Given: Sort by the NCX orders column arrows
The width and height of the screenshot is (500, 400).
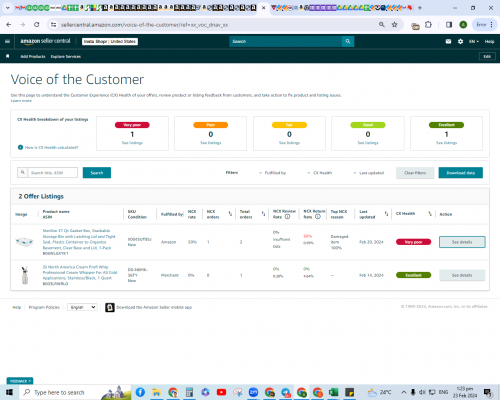Looking at the screenshot, I should pos(230,214).
